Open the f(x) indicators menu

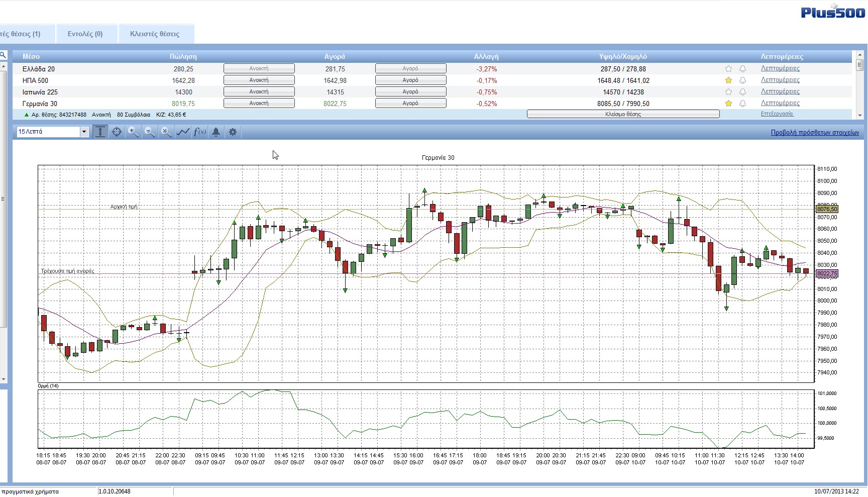(x=199, y=132)
